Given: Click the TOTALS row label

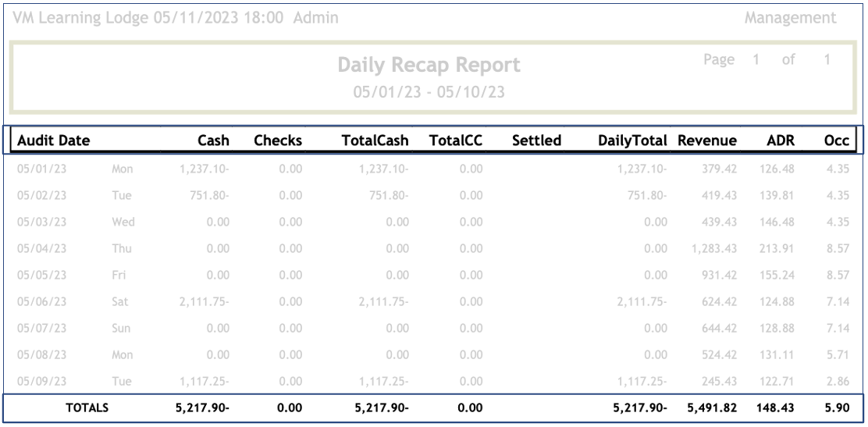Looking at the screenshot, I should point(87,407).
